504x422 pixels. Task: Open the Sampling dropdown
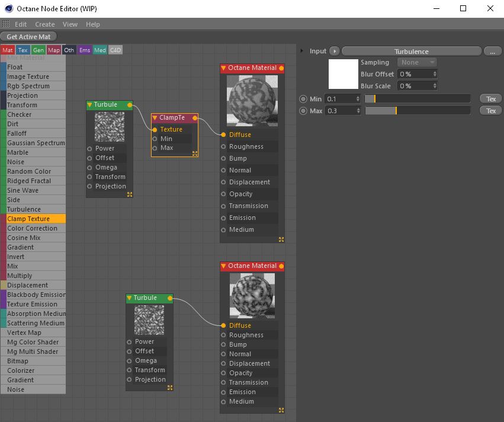point(417,62)
